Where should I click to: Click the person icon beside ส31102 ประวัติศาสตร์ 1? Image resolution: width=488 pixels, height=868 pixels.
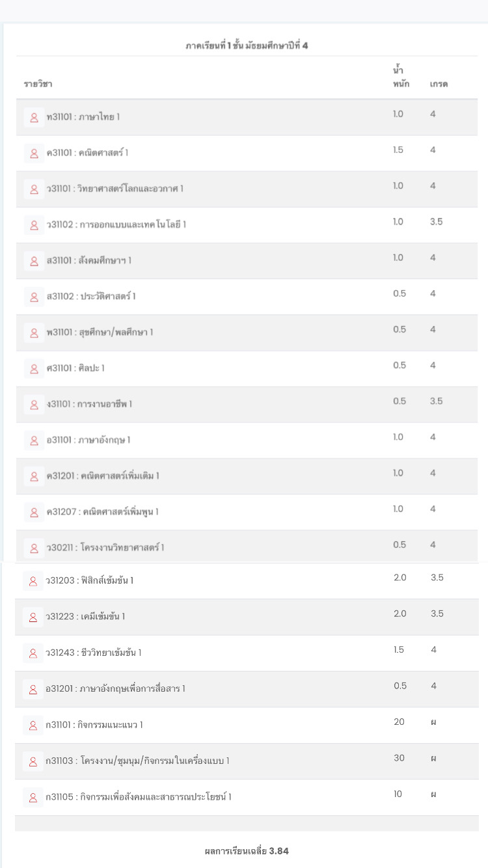[34, 297]
